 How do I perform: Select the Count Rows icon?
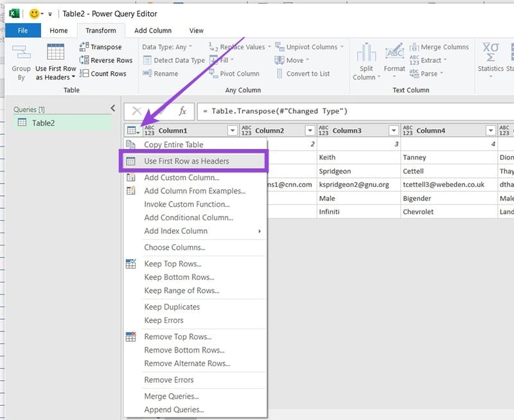coord(84,73)
